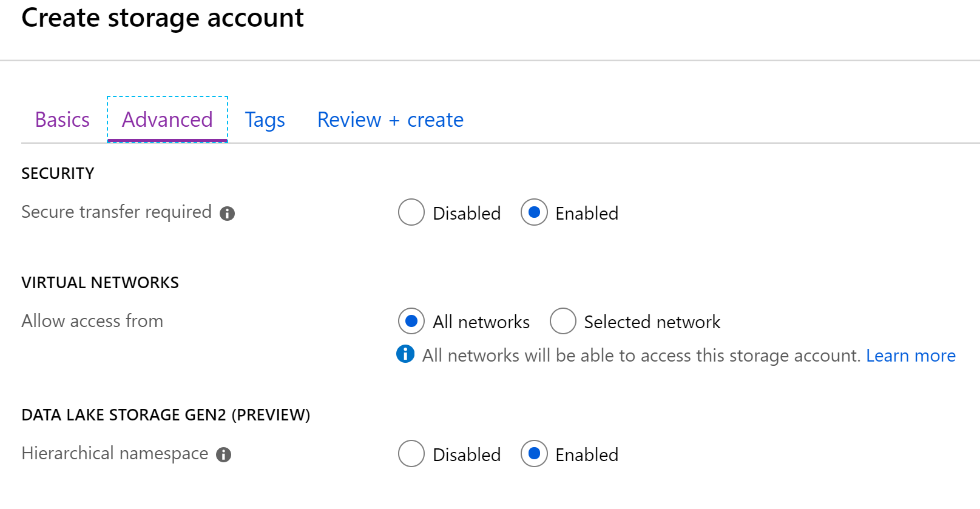Click the All networks access notice text
This screenshot has height=509, width=980.
(641, 356)
